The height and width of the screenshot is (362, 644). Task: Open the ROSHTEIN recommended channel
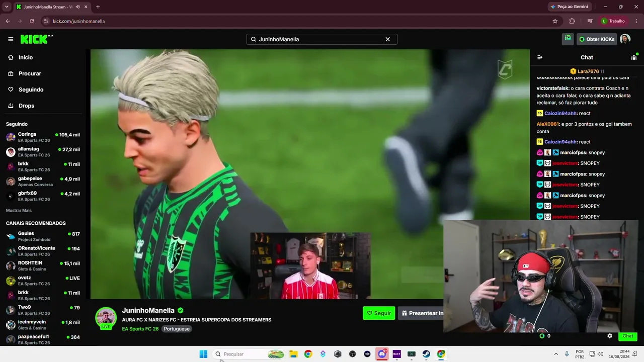tap(43, 265)
